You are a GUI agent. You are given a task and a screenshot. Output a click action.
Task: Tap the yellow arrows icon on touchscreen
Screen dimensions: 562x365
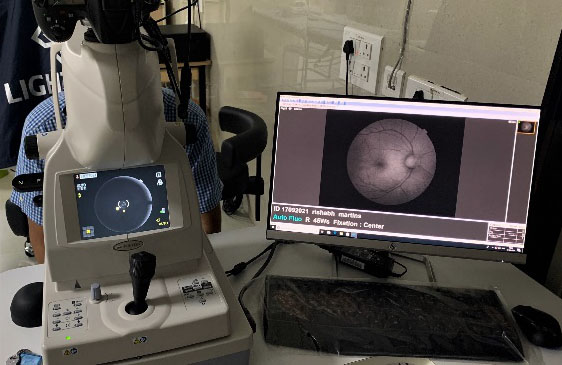(x=80, y=195)
